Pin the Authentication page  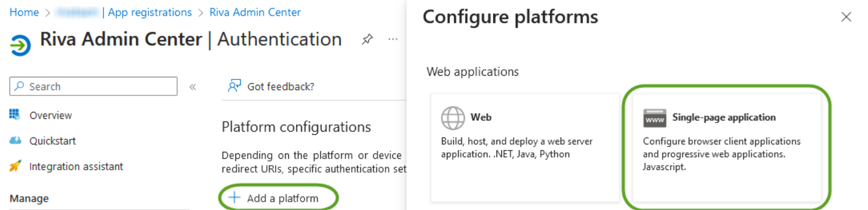(367, 39)
